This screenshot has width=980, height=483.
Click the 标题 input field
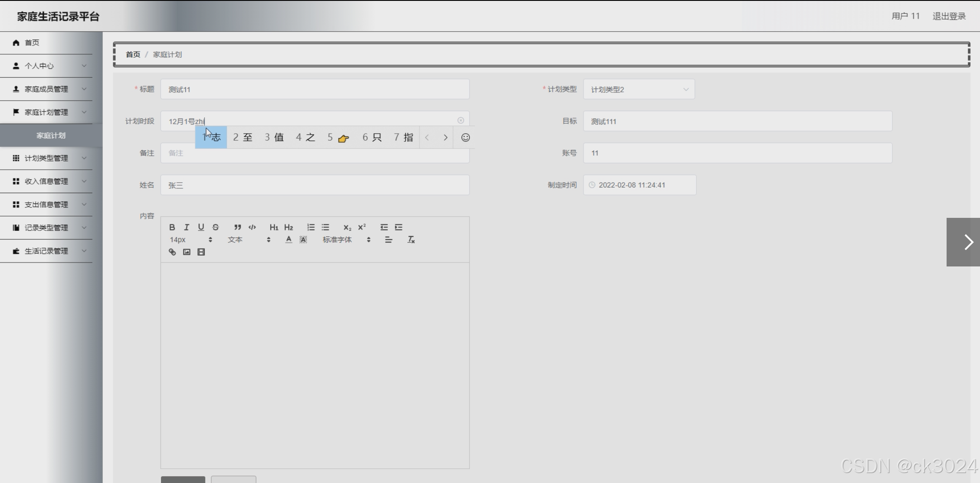click(x=315, y=89)
